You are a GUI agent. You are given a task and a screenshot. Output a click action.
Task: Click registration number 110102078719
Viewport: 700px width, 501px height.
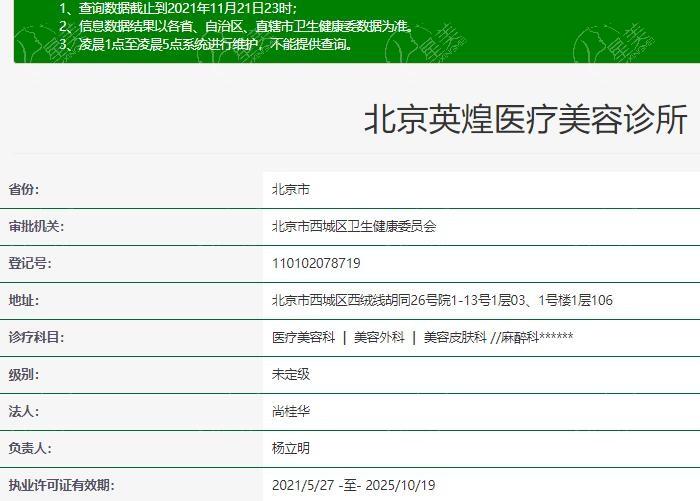(x=316, y=263)
